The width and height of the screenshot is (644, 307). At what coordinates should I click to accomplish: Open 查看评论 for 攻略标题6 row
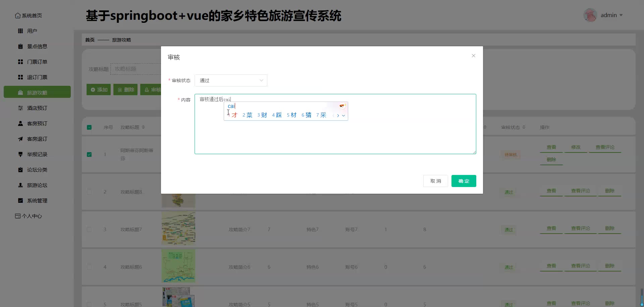[581, 266]
